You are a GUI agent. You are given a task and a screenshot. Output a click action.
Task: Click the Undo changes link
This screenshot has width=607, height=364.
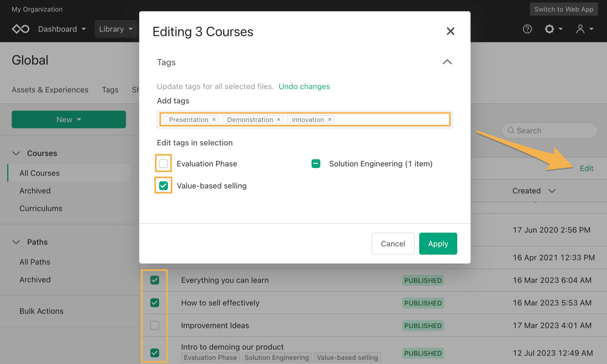point(304,86)
